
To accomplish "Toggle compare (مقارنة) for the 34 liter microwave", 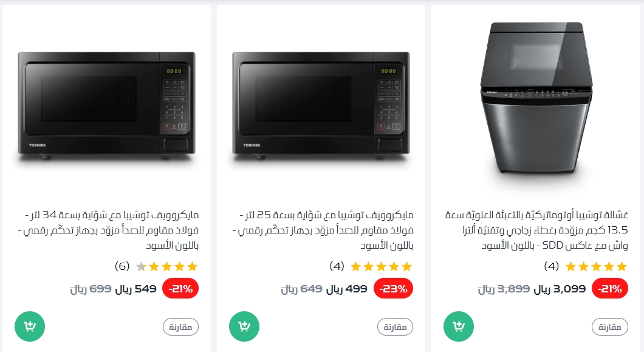I will click(180, 327).
